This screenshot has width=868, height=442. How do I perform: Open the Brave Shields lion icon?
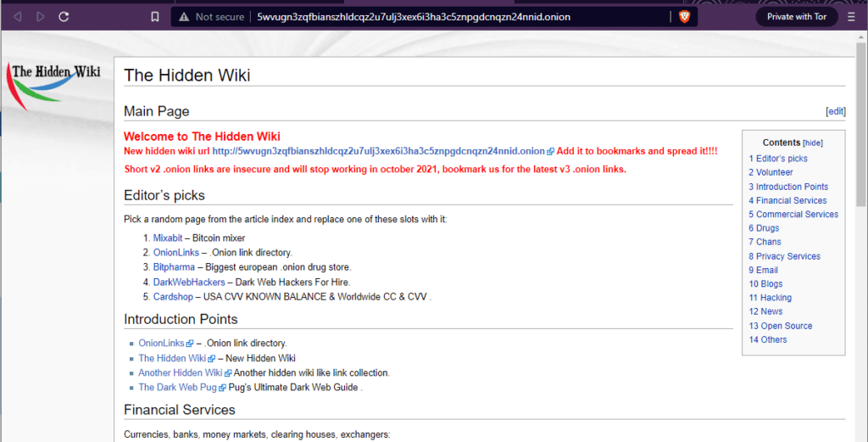click(684, 17)
